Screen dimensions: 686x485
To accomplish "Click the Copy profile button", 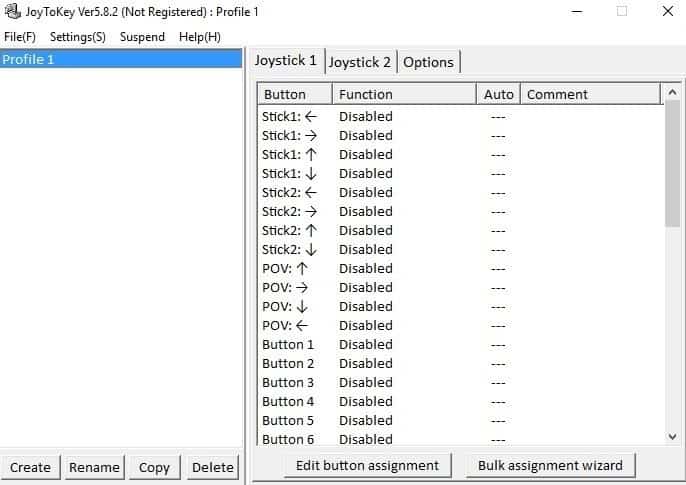I will pyautogui.click(x=154, y=468).
